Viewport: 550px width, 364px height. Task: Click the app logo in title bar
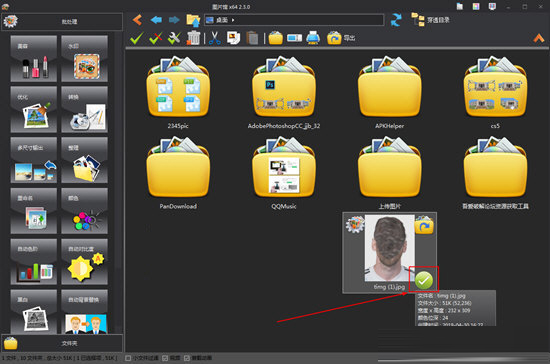[5, 6]
